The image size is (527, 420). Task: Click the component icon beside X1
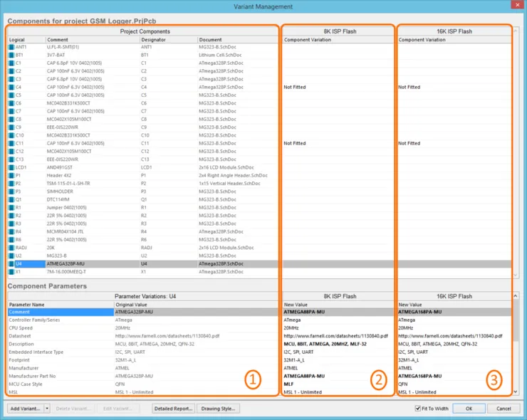(11, 272)
